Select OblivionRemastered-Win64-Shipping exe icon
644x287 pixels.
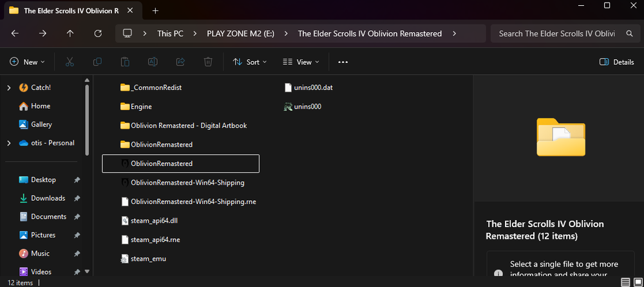(x=126, y=183)
